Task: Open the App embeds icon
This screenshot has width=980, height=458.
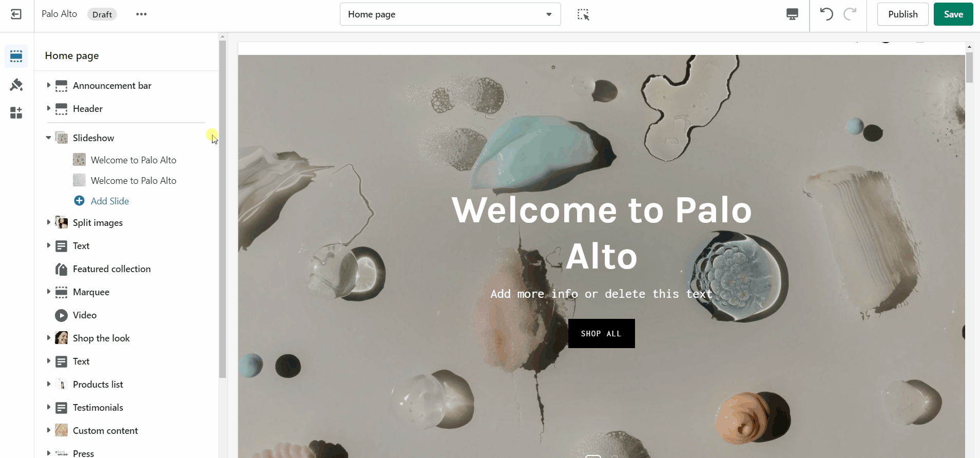Action: pos(16,113)
